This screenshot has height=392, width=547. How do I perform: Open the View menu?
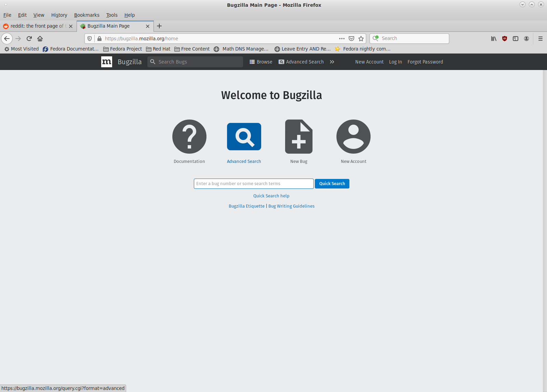39,15
